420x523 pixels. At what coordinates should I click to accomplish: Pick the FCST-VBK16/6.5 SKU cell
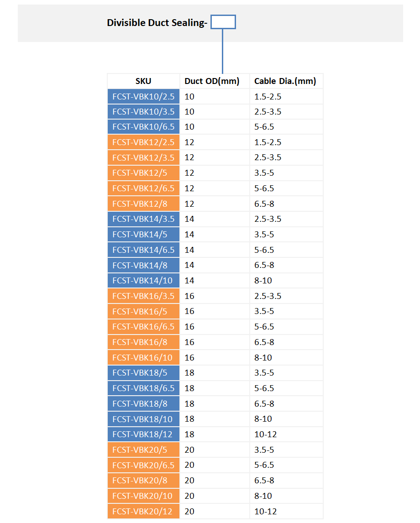tap(143, 327)
